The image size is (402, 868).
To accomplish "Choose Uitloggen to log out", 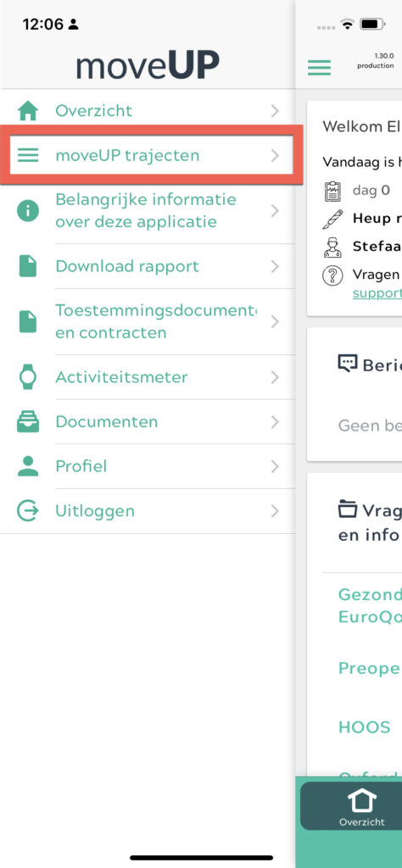I will [x=148, y=510].
